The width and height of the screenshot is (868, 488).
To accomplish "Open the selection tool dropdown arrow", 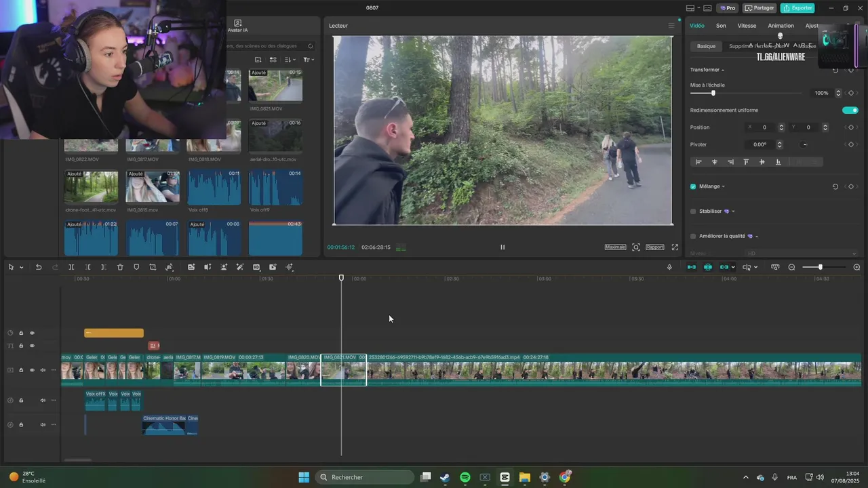I will point(22,267).
